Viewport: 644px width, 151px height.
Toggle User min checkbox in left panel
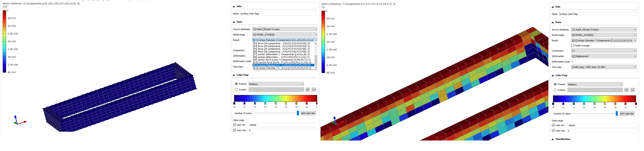(235, 125)
